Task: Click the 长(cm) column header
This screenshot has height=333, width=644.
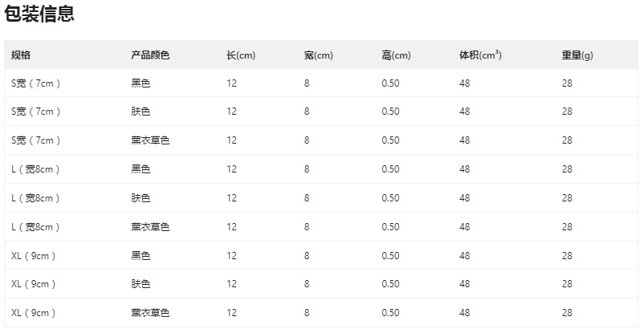Action: (x=241, y=55)
